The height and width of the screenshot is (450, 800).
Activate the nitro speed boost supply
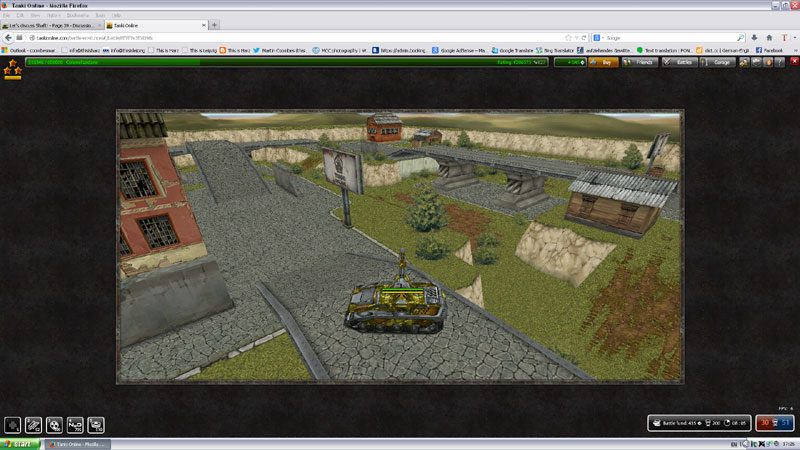pyautogui.click(x=75, y=424)
